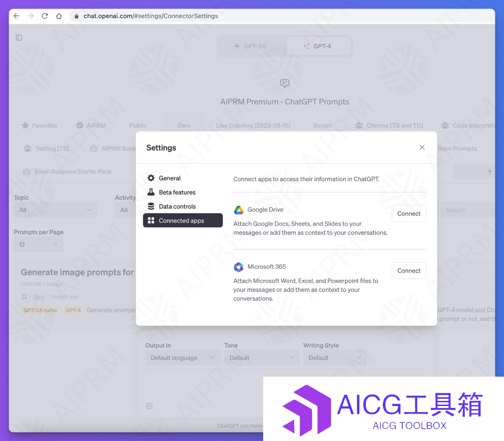
Task: Click the Microsoft 365 logo icon
Action: (238, 267)
